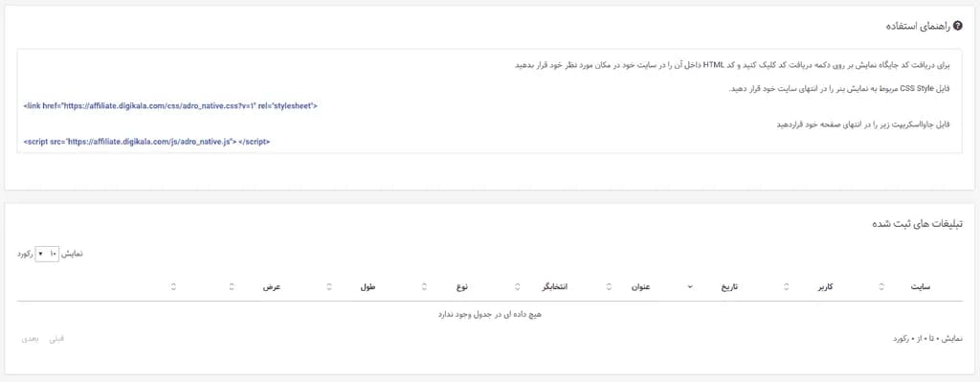Go to قبلی previous page

pos(56,338)
